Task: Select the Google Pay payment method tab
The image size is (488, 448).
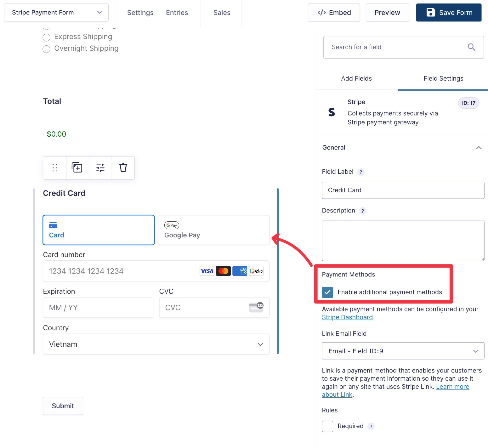Action: point(214,230)
